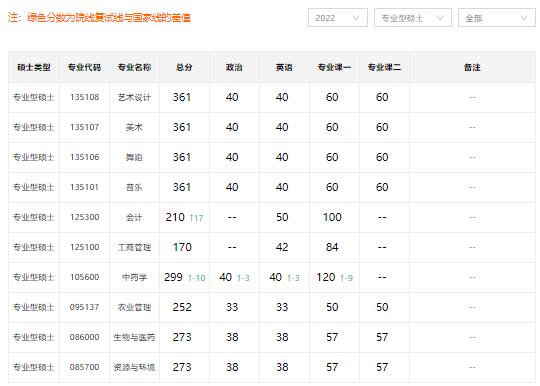
Task: Click total score 252 for 农业管理
Action: pos(182,307)
